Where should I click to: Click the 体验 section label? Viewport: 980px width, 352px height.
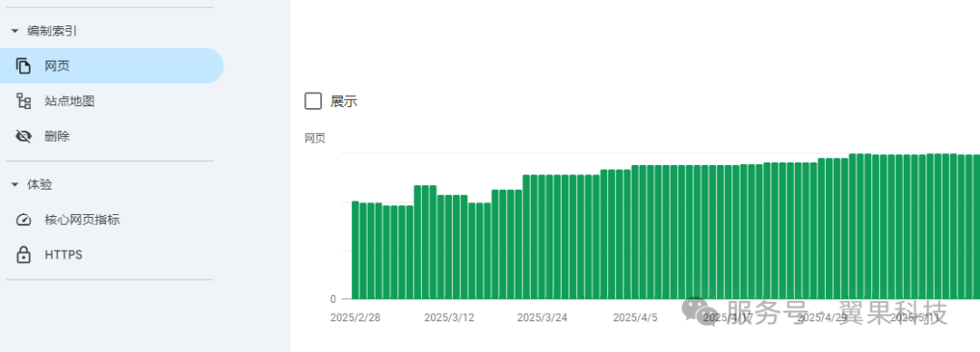click(x=39, y=185)
